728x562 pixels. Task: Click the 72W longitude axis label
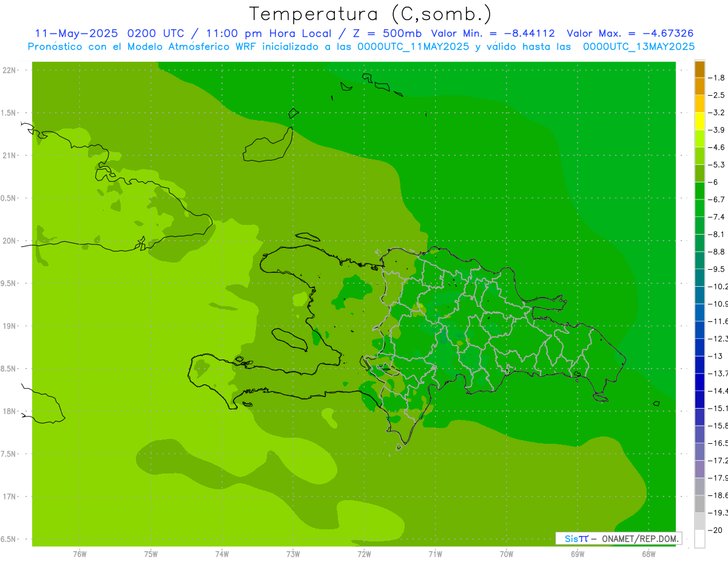[x=364, y=554]
